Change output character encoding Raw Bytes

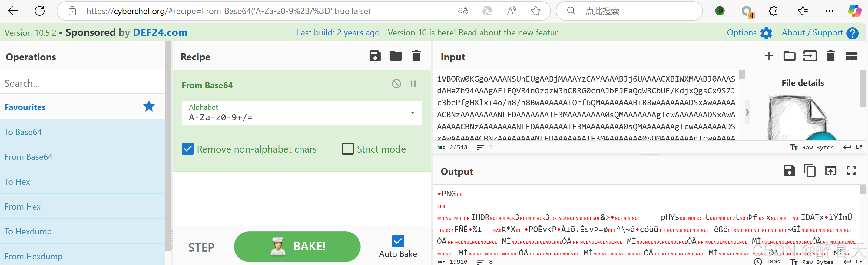pos(812,262)
